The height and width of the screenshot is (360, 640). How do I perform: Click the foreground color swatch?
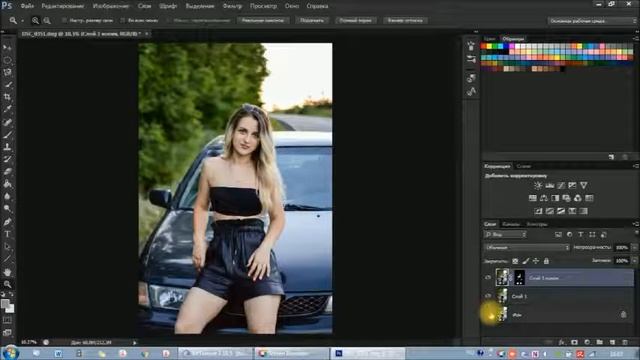click(5, 304)
